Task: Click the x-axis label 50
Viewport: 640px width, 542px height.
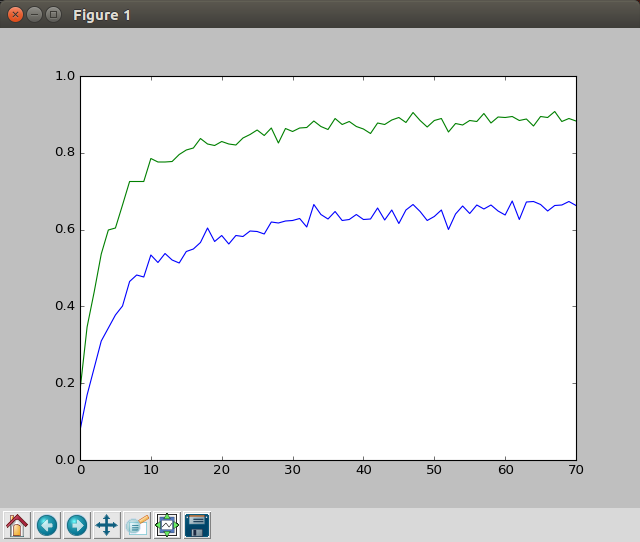Action: tap(434, 470)
